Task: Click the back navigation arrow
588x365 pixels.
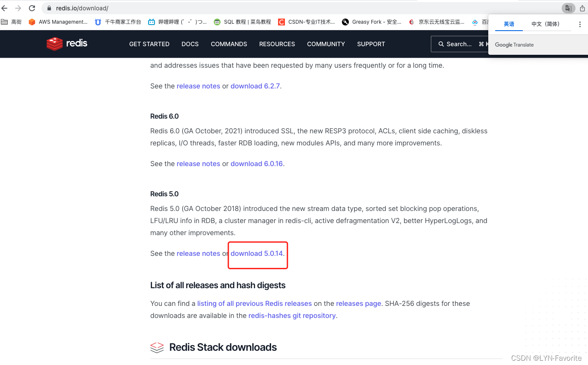Action: (5, 8)
